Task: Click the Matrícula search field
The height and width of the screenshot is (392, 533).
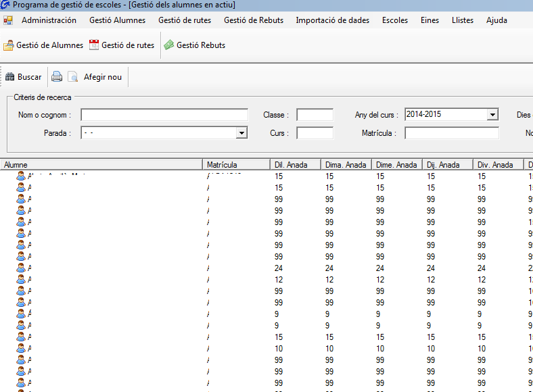Action: [x=451, y=133]
